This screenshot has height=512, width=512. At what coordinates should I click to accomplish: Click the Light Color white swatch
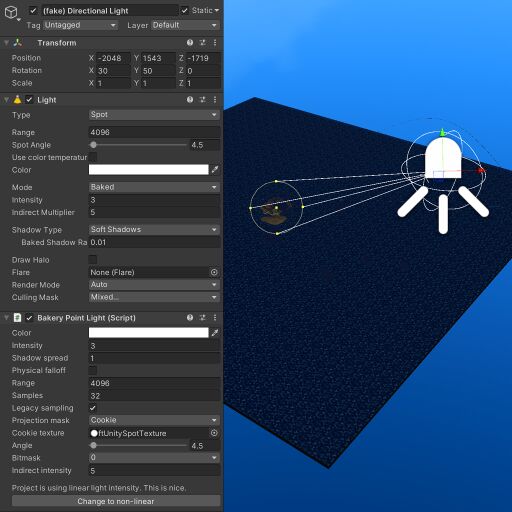pyautogui.click(x=149, y=170)
